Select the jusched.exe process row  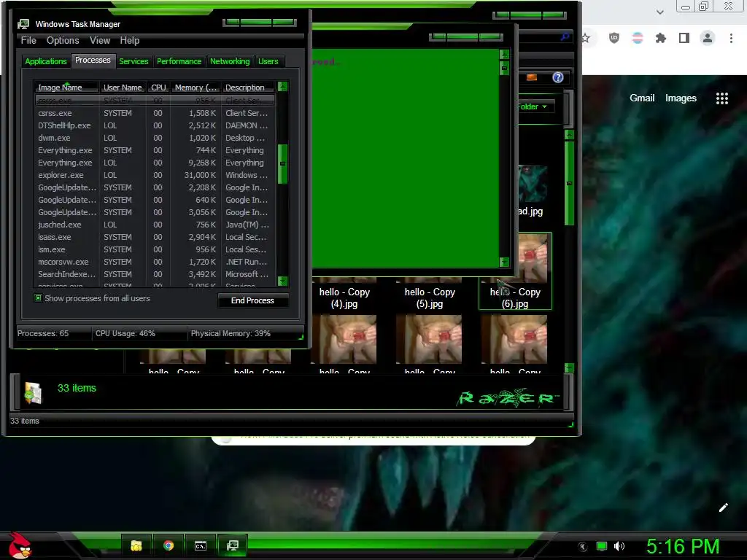[x=155, y=225]
